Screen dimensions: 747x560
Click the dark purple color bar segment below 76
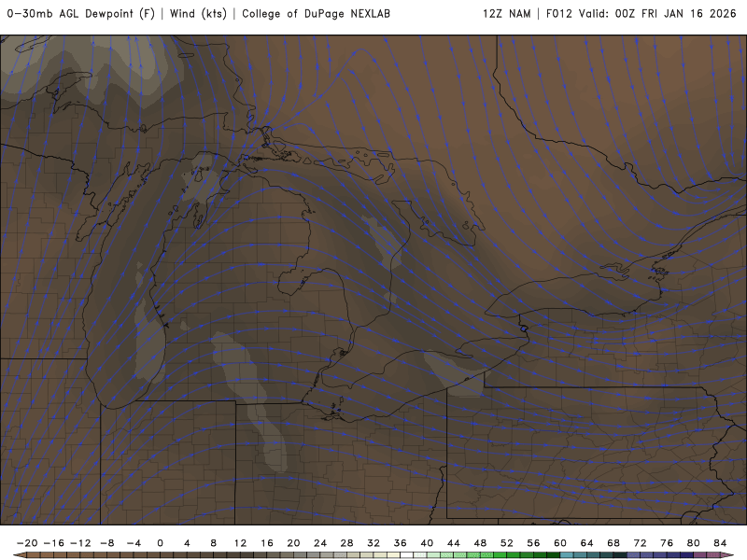coord(673,555)
